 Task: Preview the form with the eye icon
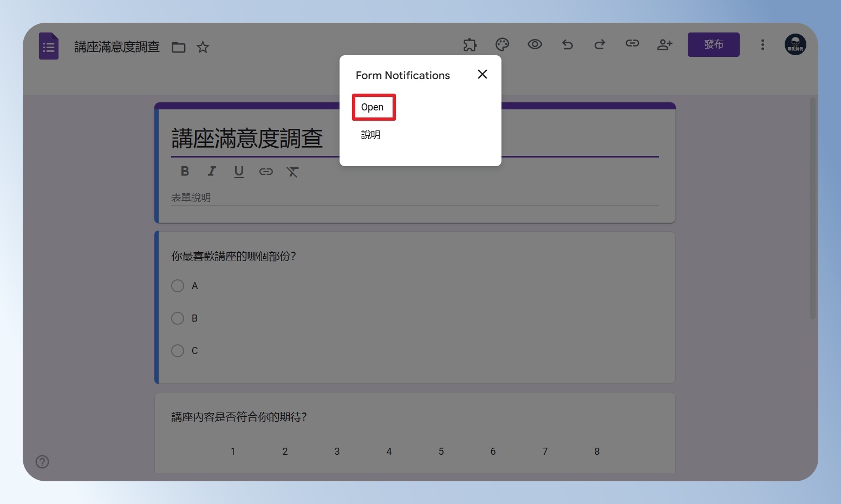[x=535, y=44]
